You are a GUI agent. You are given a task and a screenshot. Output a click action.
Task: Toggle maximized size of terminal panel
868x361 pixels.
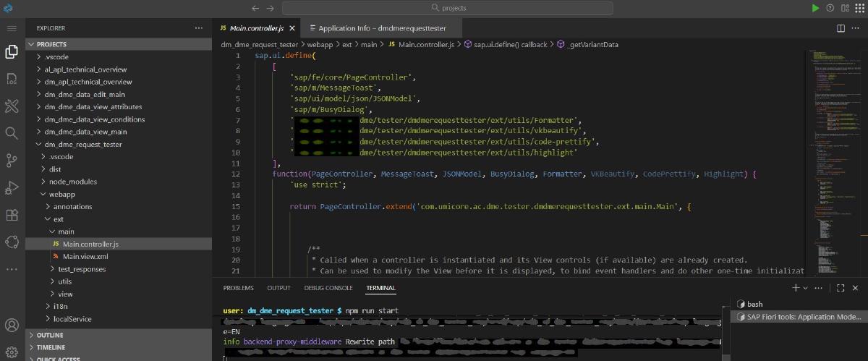tap(841, 288)
